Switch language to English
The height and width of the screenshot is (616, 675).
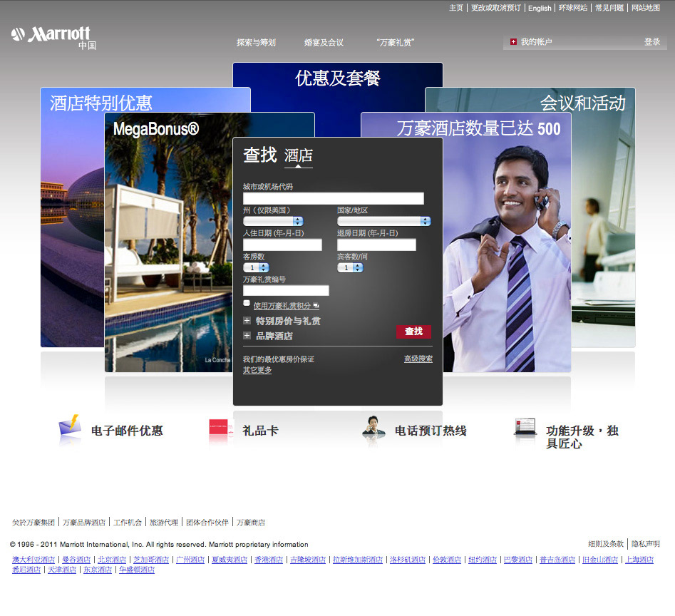pyautogui.click(x=540, y=8)
